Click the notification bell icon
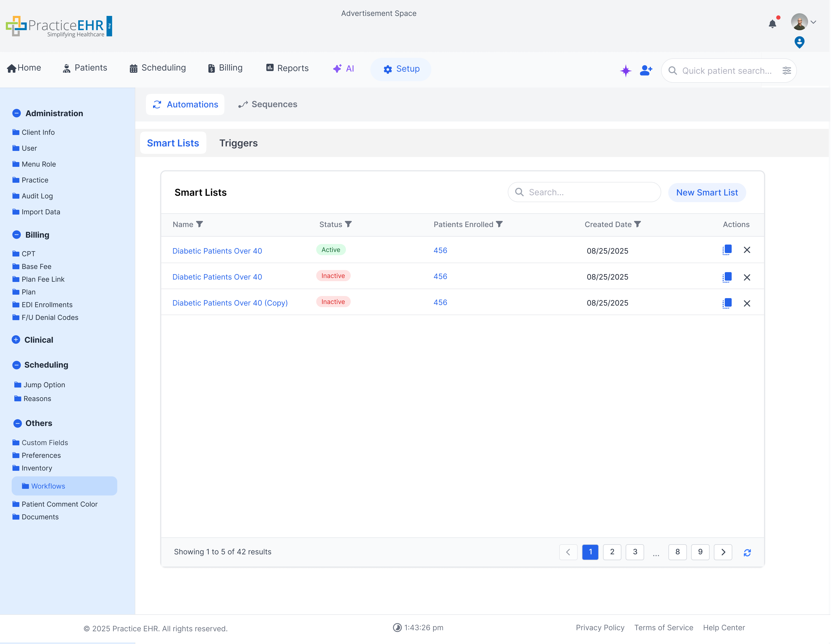The height and width of the screenshot is (644, 833). [773, 24]
